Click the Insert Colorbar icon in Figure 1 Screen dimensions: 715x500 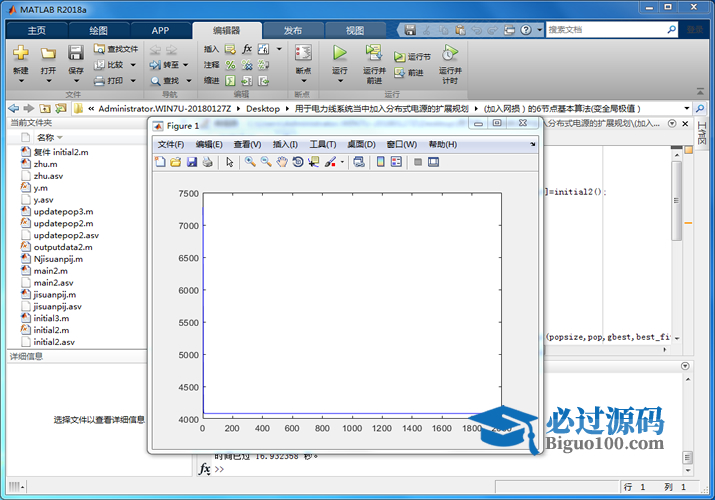point(381,162)
